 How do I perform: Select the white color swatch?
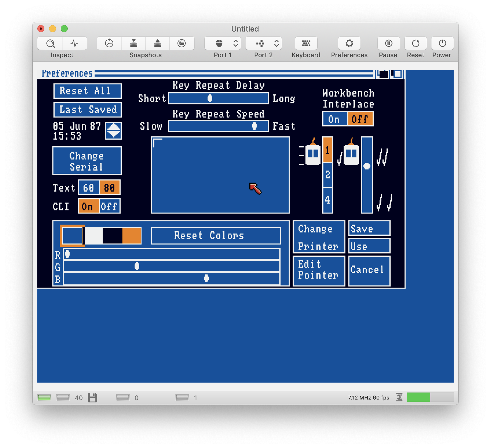point(93,236)
